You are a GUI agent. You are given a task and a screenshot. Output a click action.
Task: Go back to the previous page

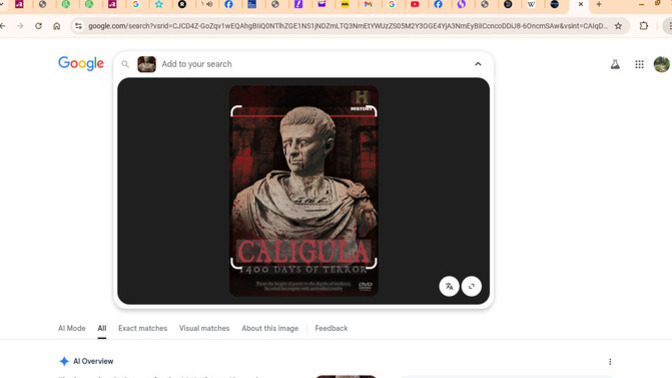[x=3, y=26]
